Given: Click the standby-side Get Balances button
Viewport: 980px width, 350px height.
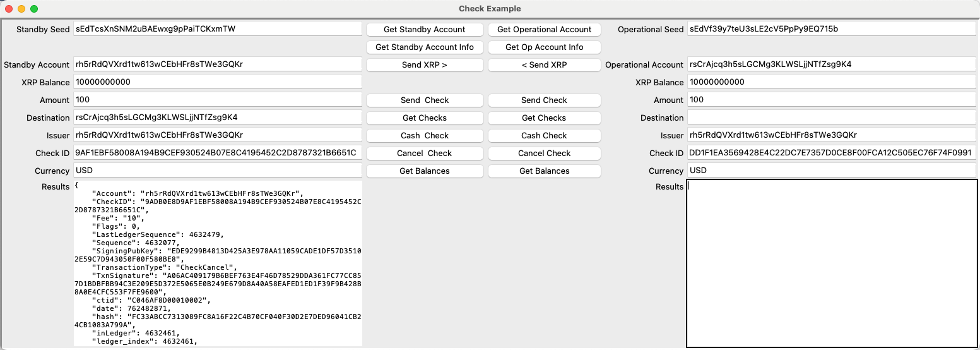Looking at the screenshot, I should point(425,171).
